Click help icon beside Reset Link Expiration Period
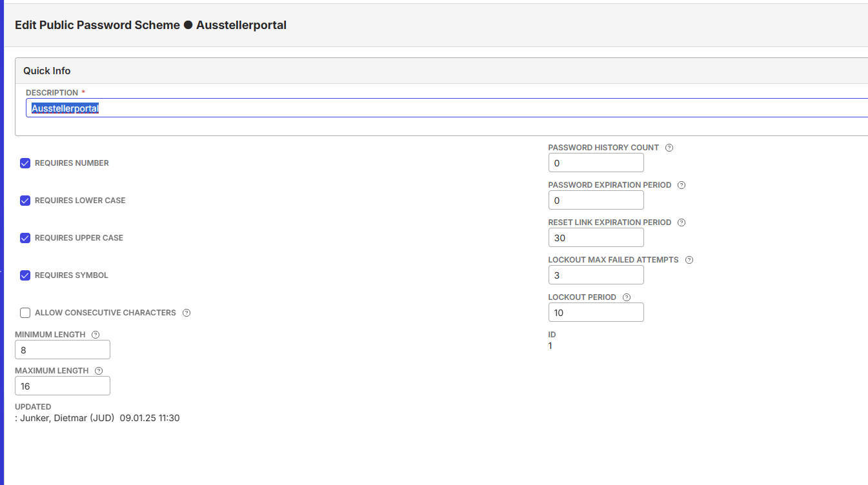868x485 pixels. click(x=681, y=223)
